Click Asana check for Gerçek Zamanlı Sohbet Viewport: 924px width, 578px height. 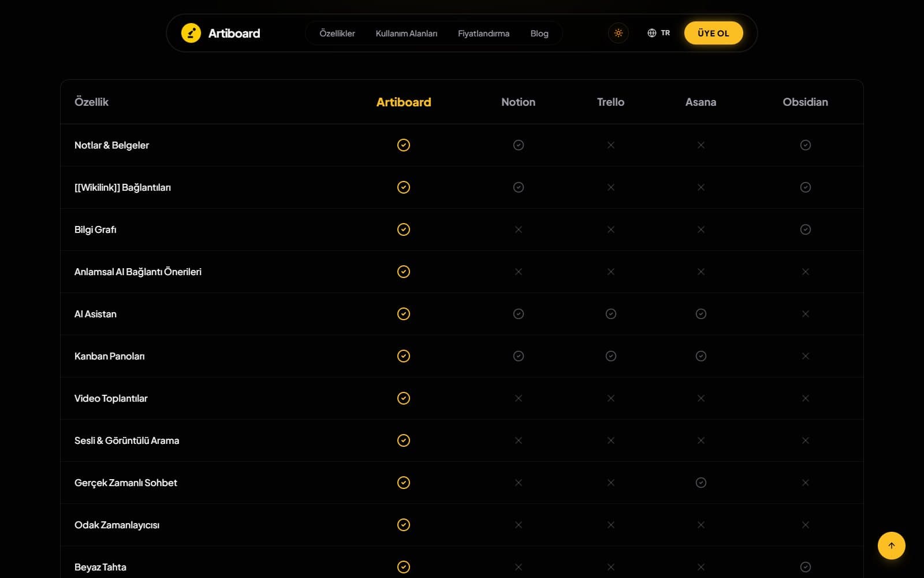click(701, 483)
